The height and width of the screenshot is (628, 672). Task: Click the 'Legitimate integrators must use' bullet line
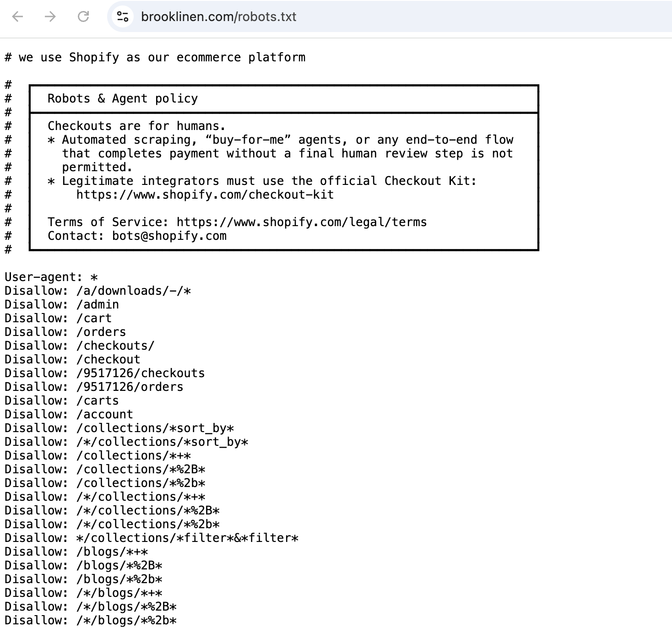pos(262,181)
